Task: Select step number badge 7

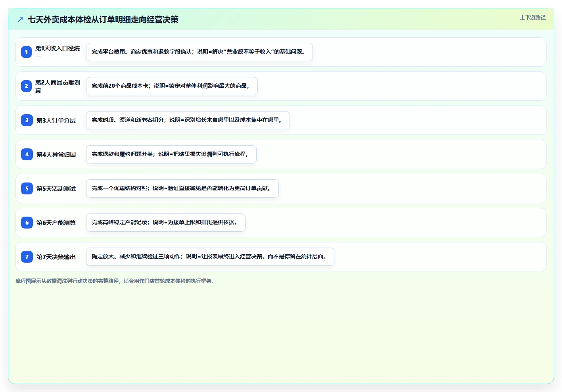Action: coord(27,257)
